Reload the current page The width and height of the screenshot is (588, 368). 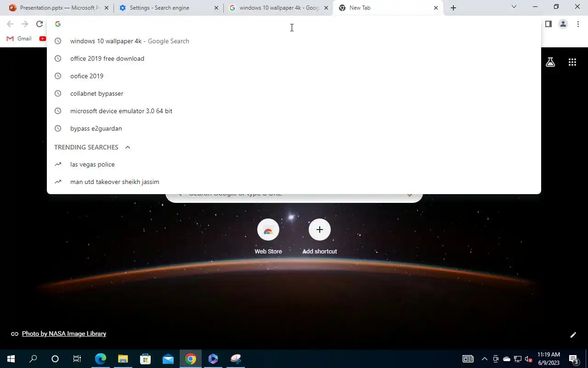coord(40,24)
